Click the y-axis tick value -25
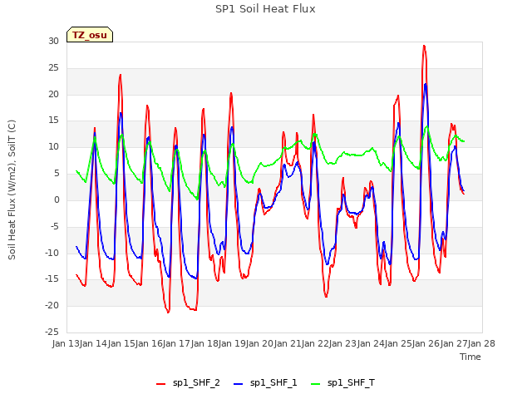532x399 pixels. point(52,332)
